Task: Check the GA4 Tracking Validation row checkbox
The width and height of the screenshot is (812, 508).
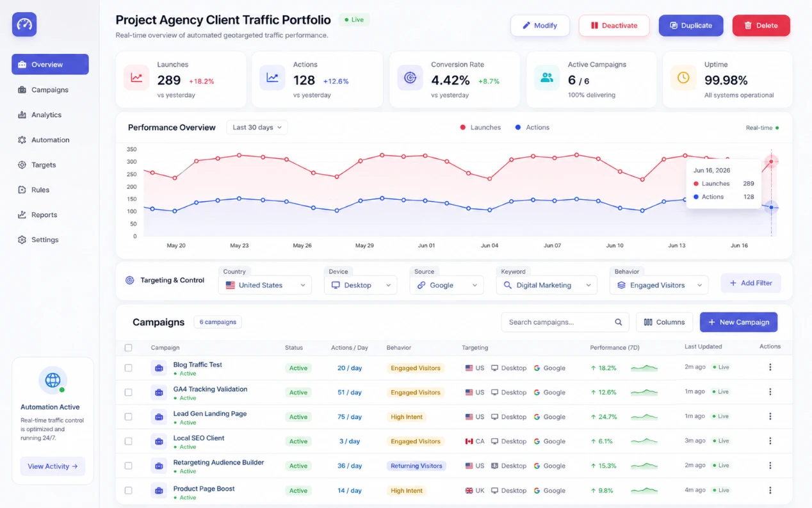Action: (x=128, y=392)
